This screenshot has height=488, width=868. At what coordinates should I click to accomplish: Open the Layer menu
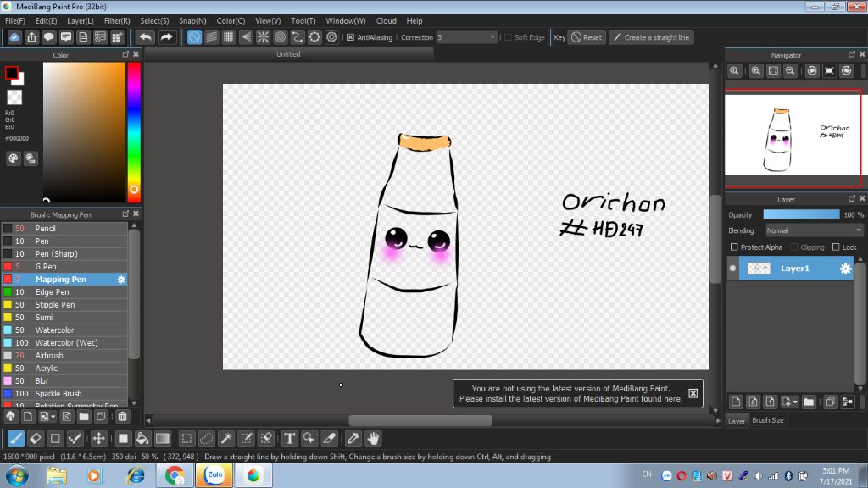[x=81, y=21]
